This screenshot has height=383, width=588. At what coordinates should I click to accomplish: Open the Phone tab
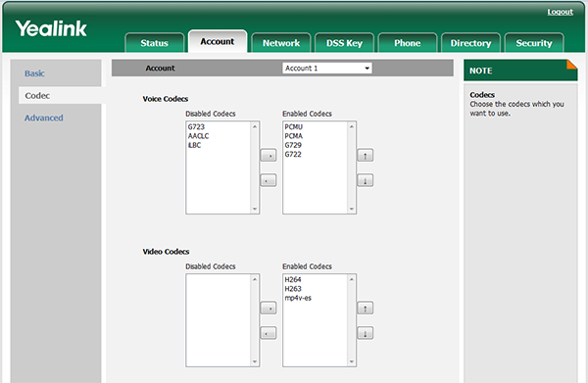coord(408,43)
